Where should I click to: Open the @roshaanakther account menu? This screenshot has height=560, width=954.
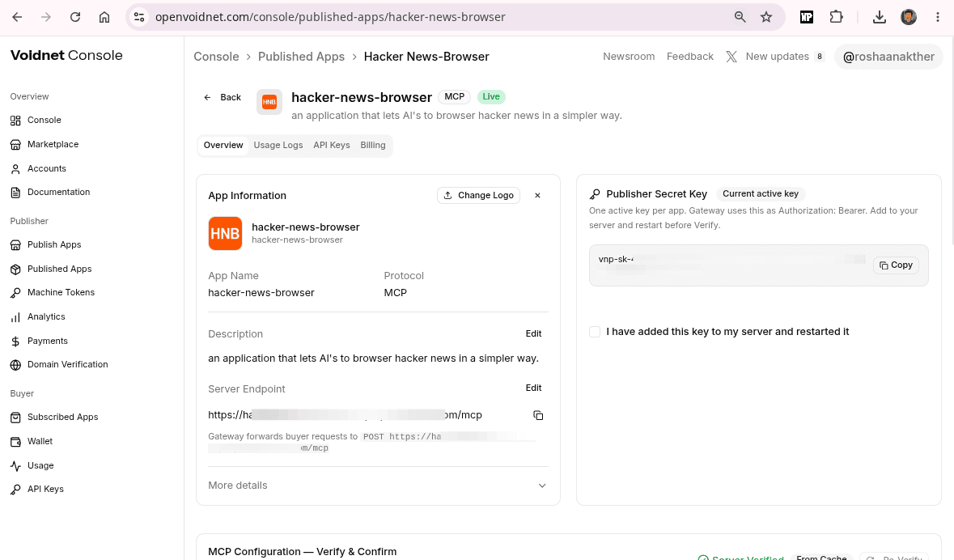coord(888,57)
